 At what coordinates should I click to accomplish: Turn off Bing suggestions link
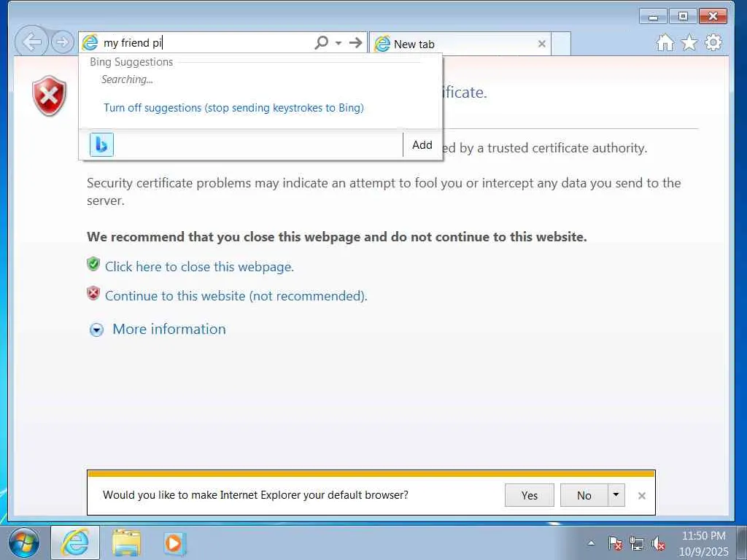click(233, 108)
